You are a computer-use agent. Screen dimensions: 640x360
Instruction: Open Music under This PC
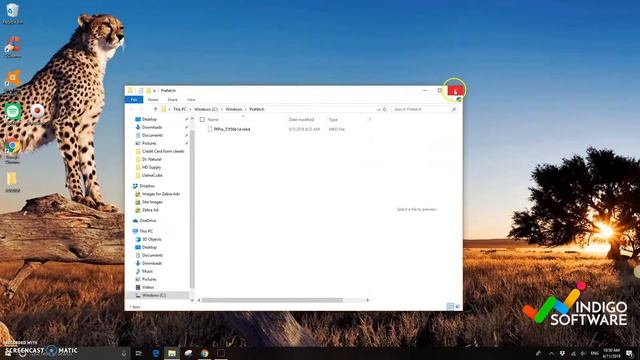click(x=147, y=271)
